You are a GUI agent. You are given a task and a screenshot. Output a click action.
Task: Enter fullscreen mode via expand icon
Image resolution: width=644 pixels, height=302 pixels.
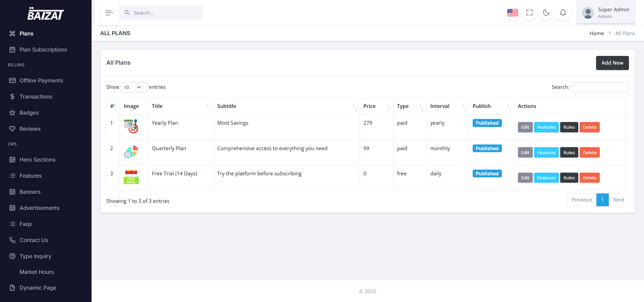coord(529,13)
